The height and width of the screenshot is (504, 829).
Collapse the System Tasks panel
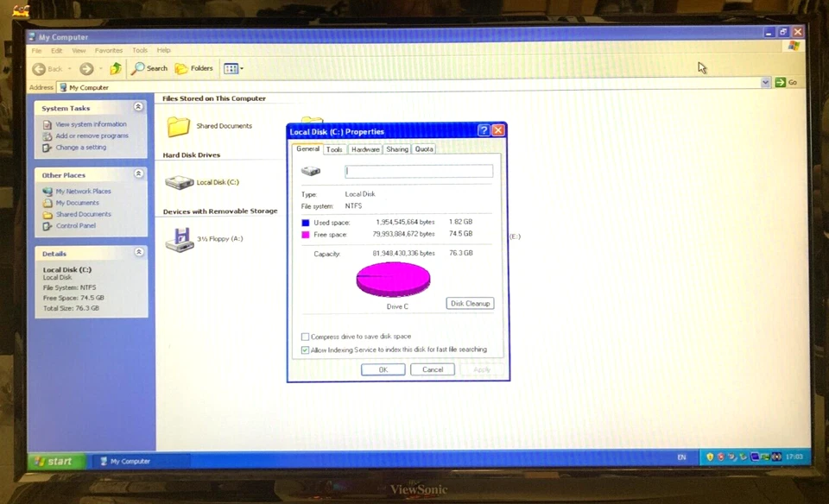tap(138, 106)
